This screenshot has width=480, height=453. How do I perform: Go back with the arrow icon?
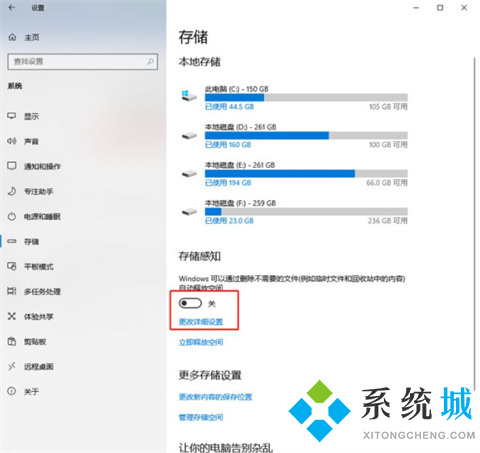12,7
